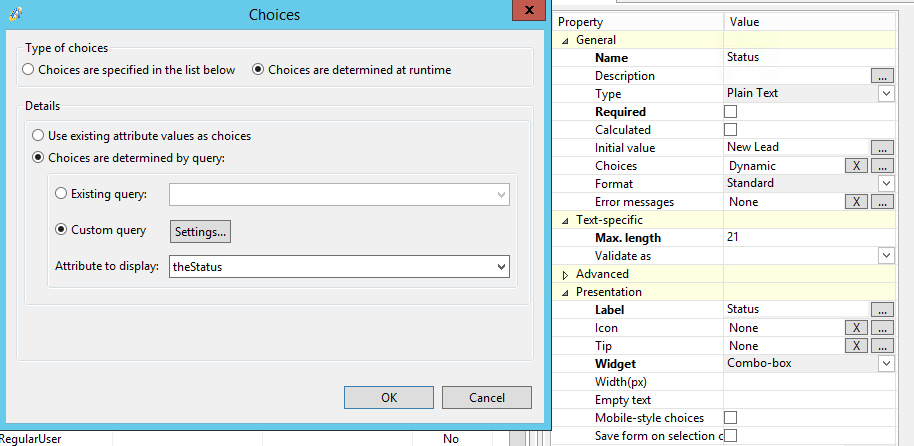
Task: Toggle the Required checkbox
Action: [x=730, y=111]
